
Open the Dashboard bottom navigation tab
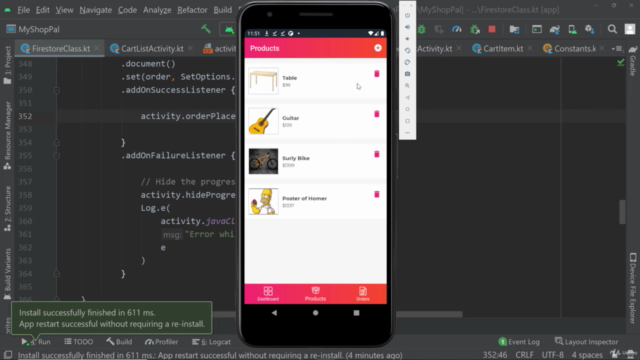268,294
